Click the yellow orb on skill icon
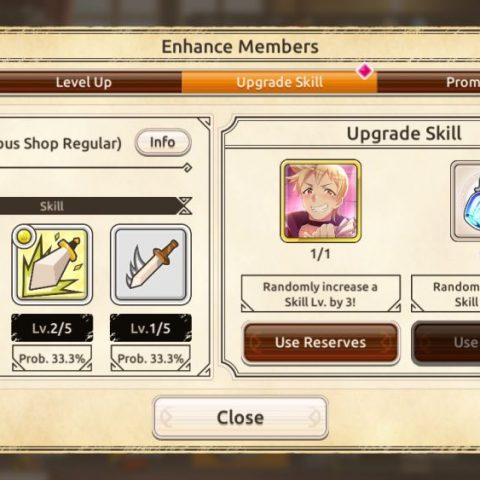This screenshot has width=480, height=480. [x=24, y=236]
